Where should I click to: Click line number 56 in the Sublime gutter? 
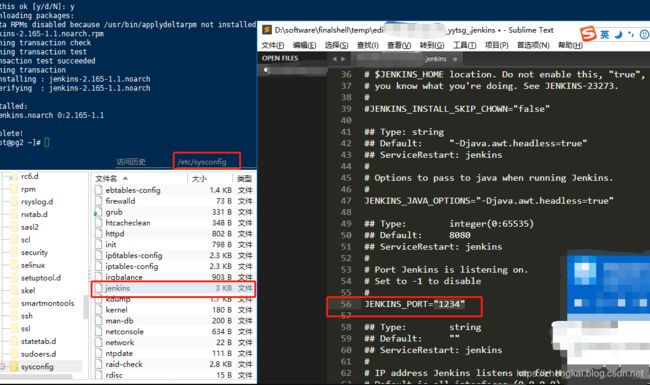(x=346, y=304)
